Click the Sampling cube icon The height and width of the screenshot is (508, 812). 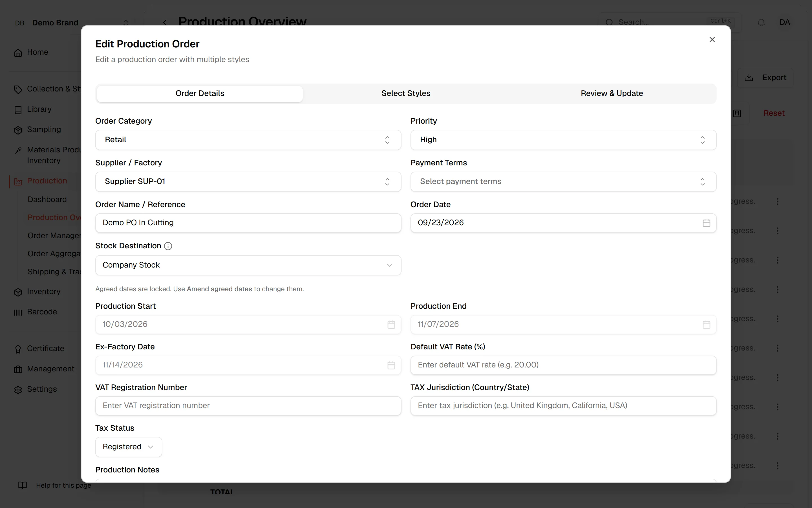(x=18, y=130)
